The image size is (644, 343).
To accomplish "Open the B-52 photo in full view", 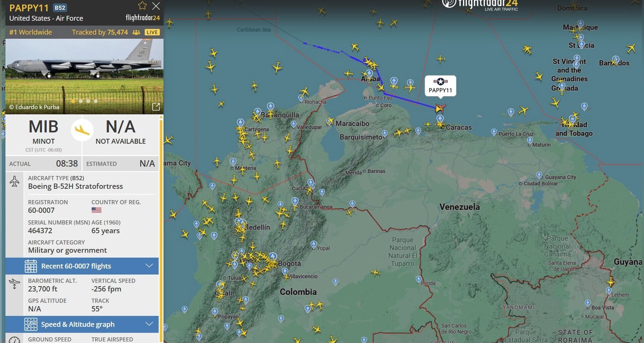I will 156,107.
